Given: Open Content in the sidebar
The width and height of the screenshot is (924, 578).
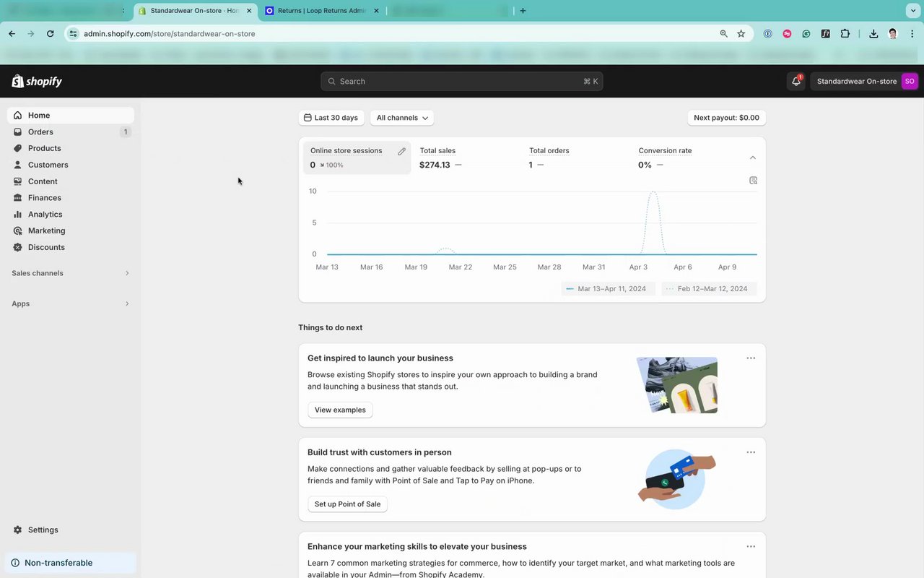Looking at the screenshot, I should pyautogui.click(x=71, y=181).
